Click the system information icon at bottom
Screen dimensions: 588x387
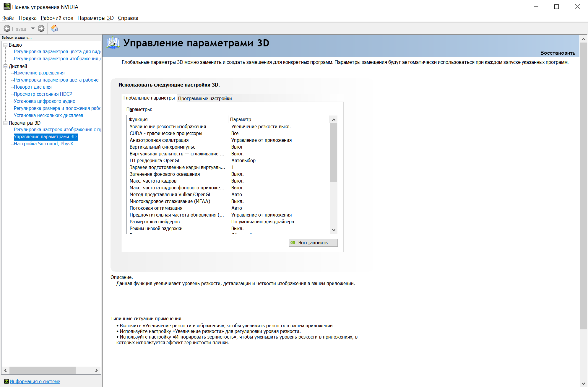(6, 381)
